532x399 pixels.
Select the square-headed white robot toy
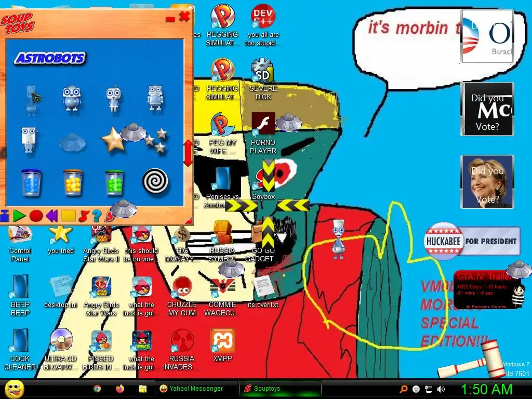[x=29, y=140]
